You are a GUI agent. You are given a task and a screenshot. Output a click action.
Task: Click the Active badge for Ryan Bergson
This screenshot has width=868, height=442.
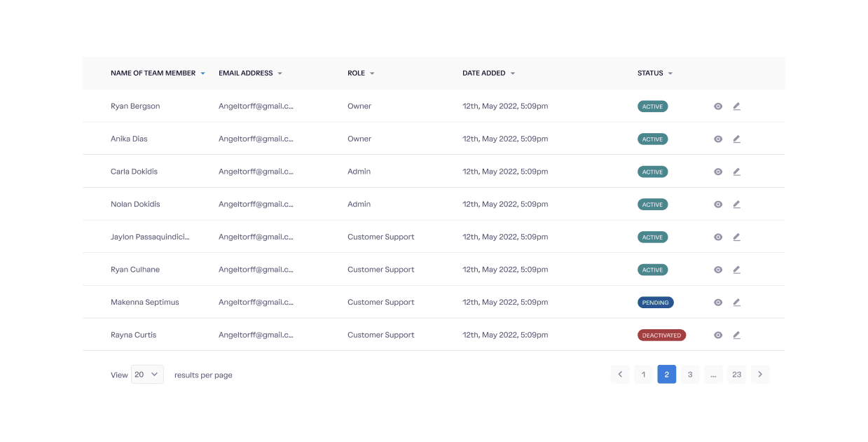point(653,106)
